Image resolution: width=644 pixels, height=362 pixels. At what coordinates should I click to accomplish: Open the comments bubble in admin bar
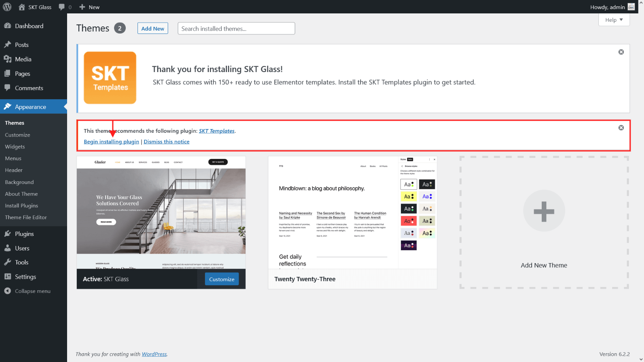[62, 7]
